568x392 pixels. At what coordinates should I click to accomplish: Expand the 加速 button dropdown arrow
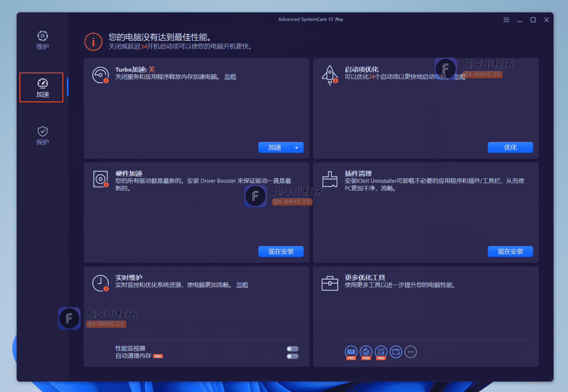(297, 148)
